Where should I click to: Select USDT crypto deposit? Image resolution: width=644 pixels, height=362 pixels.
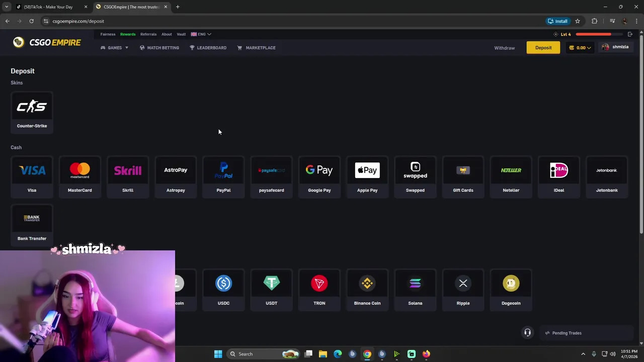pyautogui.click(x=271, y=290)
